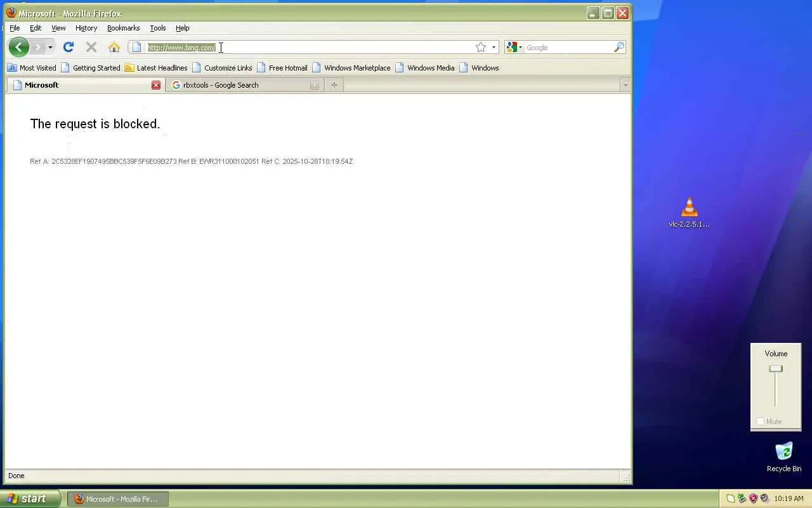The image size is (812, 508).
Task: Select the Microsoft tab
Action: click(x=85, y=84)
